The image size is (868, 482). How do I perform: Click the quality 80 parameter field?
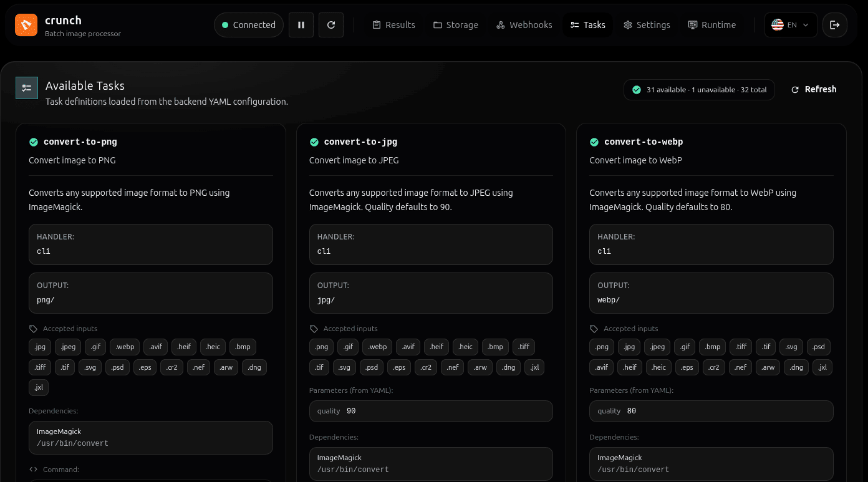[711, 411]
